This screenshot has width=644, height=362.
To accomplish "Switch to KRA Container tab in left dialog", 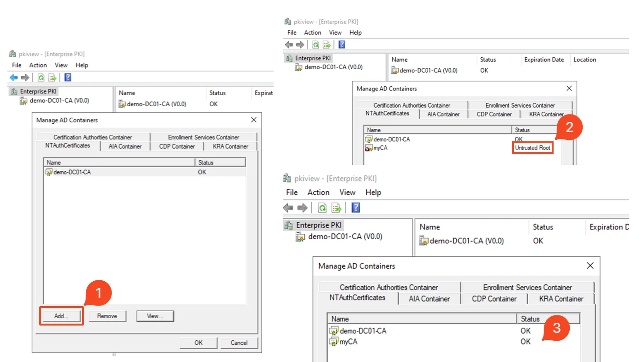I will point(231,146).
